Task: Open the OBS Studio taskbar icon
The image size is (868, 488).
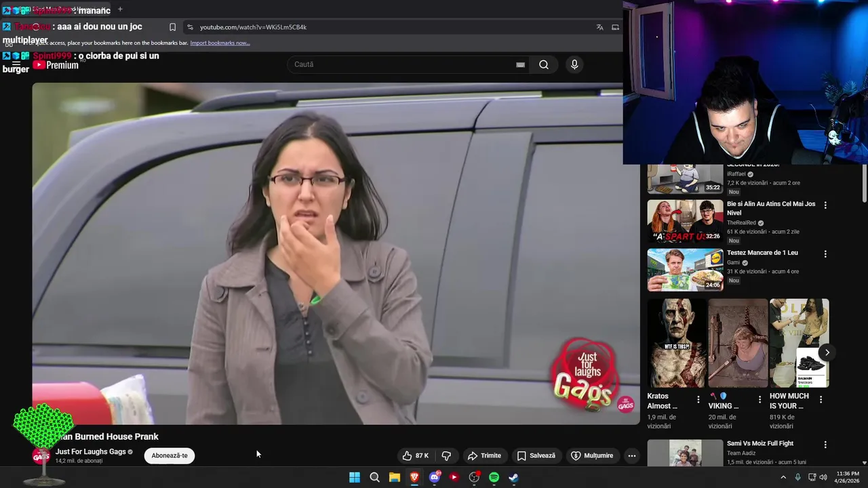Action: click(x=474, y=477)
